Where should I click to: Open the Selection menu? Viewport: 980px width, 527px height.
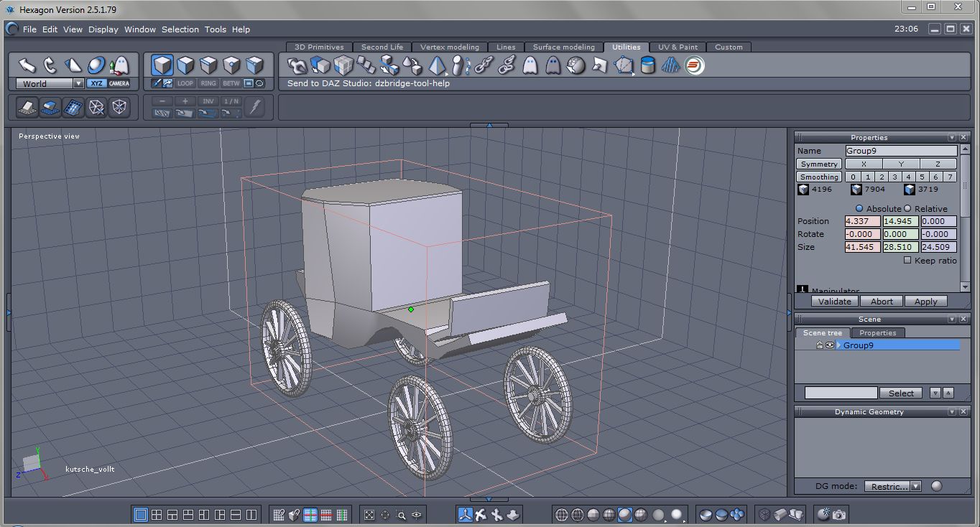point(180,29)
